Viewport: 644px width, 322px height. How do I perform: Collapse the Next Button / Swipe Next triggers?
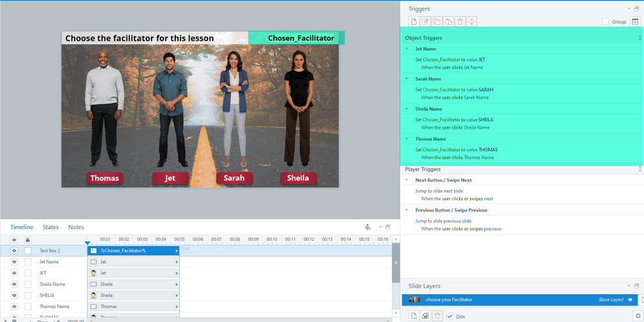click(x=407, y=180)
